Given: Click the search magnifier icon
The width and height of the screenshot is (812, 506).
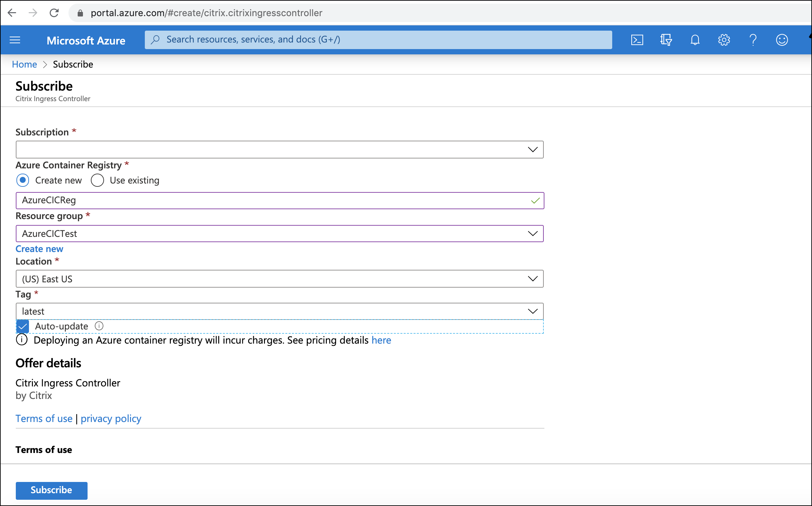Looking at the screenshot, I should tap(155, 40).
